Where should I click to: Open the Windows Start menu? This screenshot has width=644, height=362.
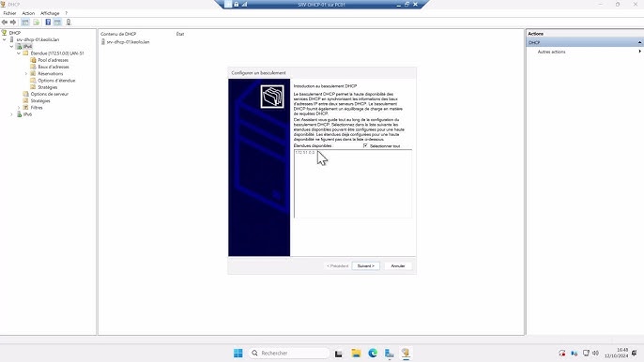[x=238, y=353]
